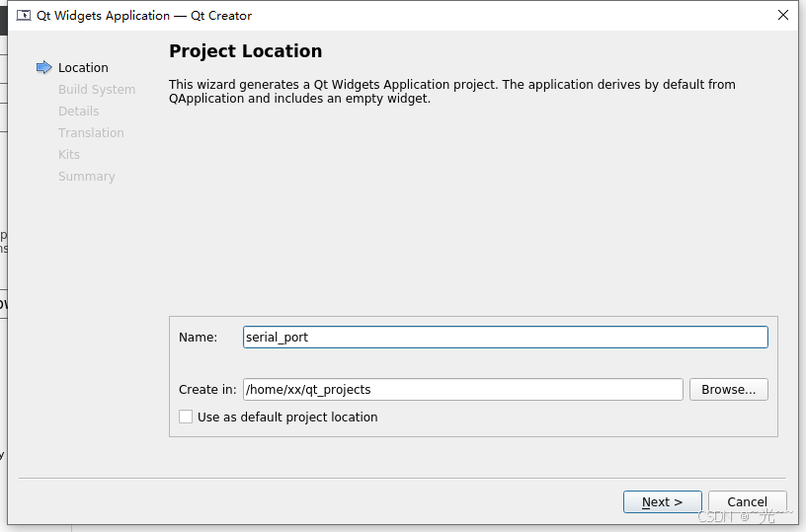Select the Build System wizard step
Image resolution: width=806 pixels, height=532 pixels.
tap(97, 90)
